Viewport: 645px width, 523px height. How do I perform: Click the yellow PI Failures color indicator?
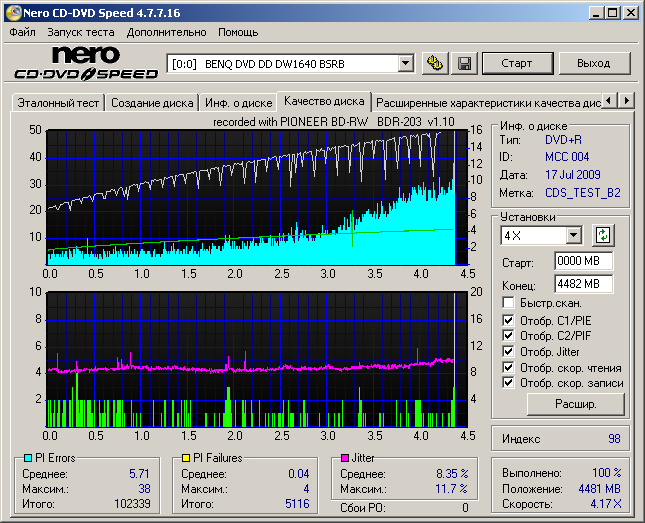(x=185, y=458)
